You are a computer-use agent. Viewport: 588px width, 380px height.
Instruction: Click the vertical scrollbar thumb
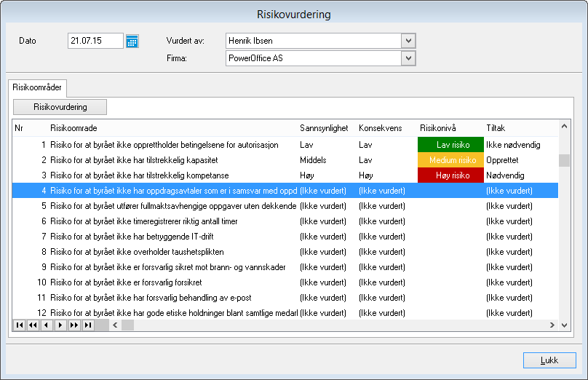tap(564, 160)
